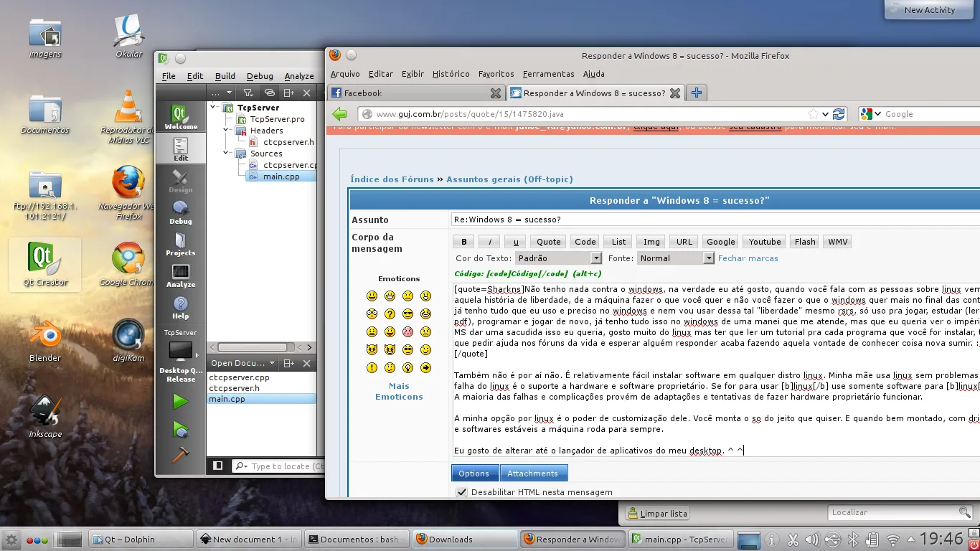Screen dimensions: 980x551
Task: Open the TcpServer kit selector monitor icon
Action: [181, 352]
